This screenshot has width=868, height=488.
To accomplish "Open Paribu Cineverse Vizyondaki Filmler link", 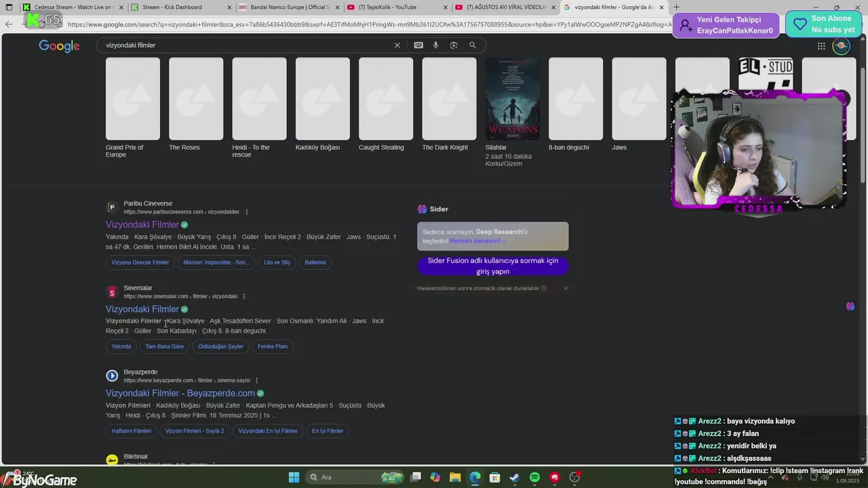I will [142, 224].
